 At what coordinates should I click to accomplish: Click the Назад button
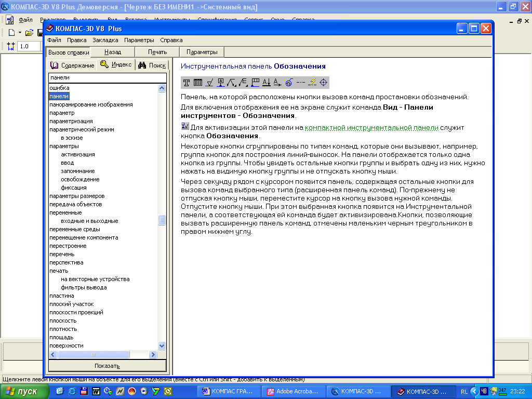click(113, 52)
